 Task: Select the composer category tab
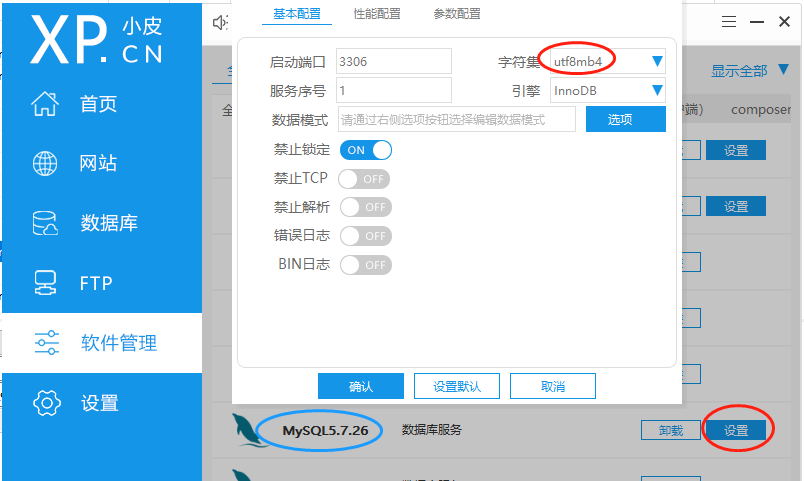click(x=761, y=109)
